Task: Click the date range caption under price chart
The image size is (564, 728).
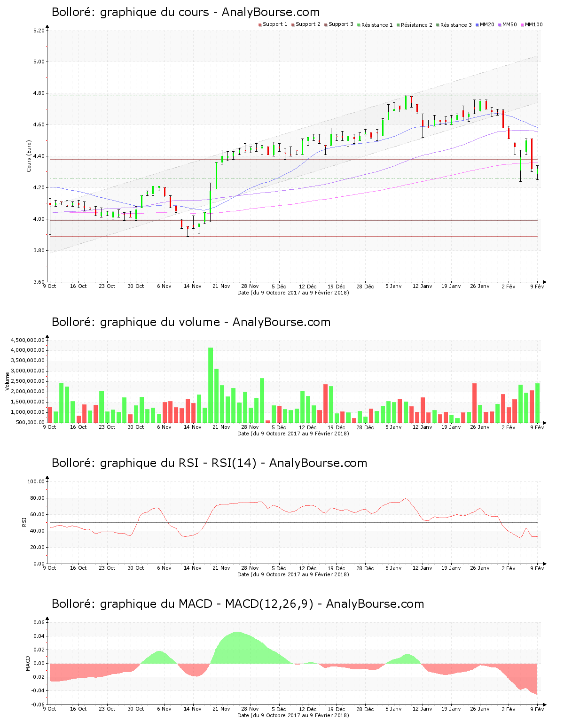Action: pyautogui.click(x=293, y=293)
